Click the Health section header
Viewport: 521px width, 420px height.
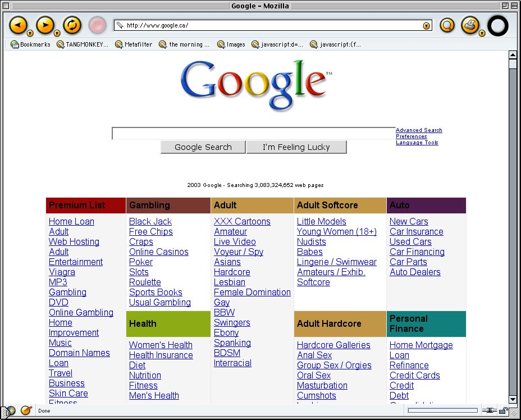[x=168, y=323]
